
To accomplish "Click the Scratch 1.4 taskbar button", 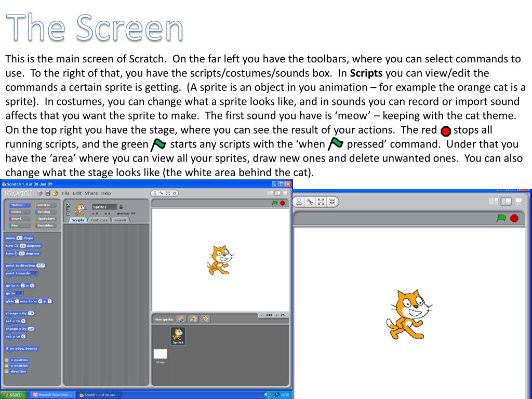I will 98,395.
